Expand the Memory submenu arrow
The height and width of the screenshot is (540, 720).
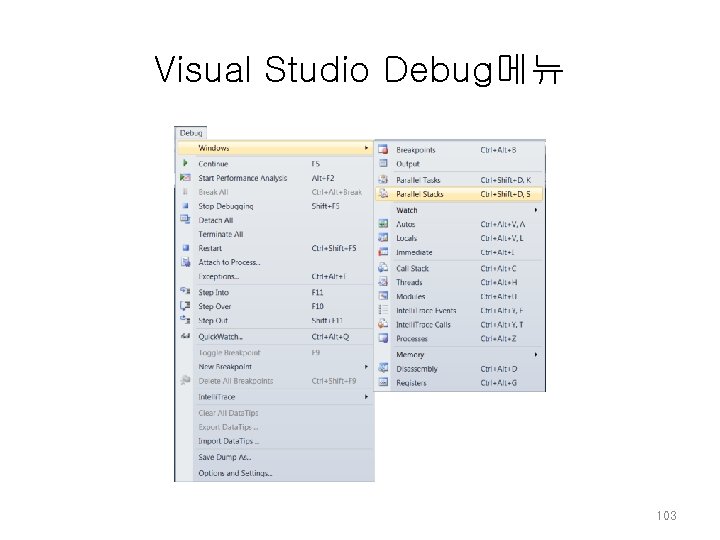(535, 354)
